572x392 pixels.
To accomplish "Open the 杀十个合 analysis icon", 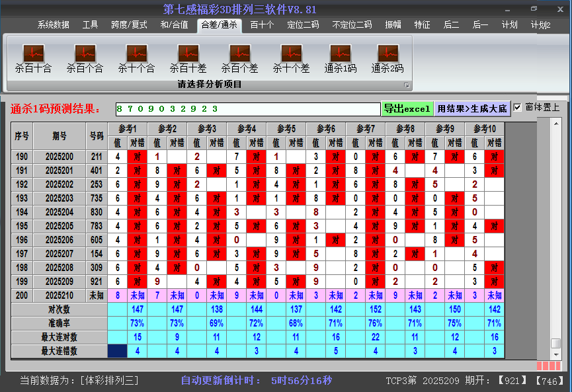I will pyautogui.click(x=136, y=58).
